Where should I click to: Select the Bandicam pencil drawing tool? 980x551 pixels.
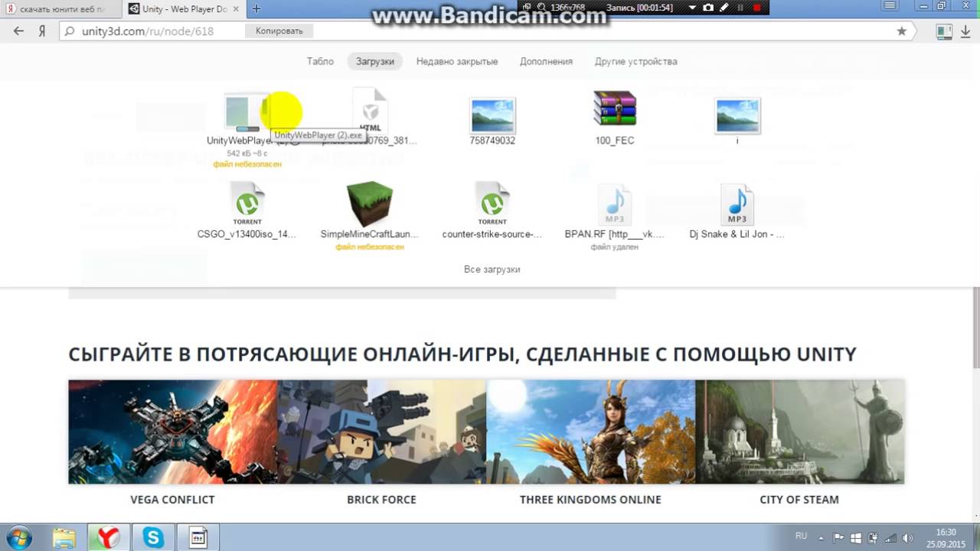(724, 7)
